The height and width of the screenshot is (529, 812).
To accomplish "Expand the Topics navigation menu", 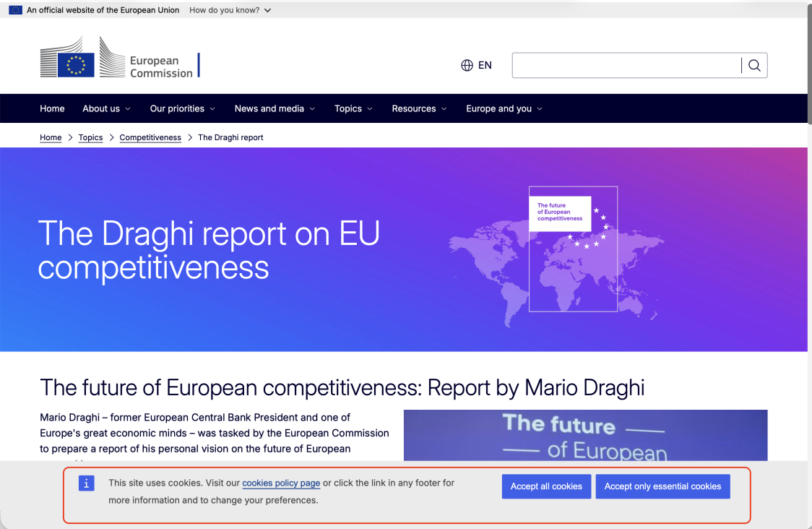I will pyautogui.click(x=353, y=108).
